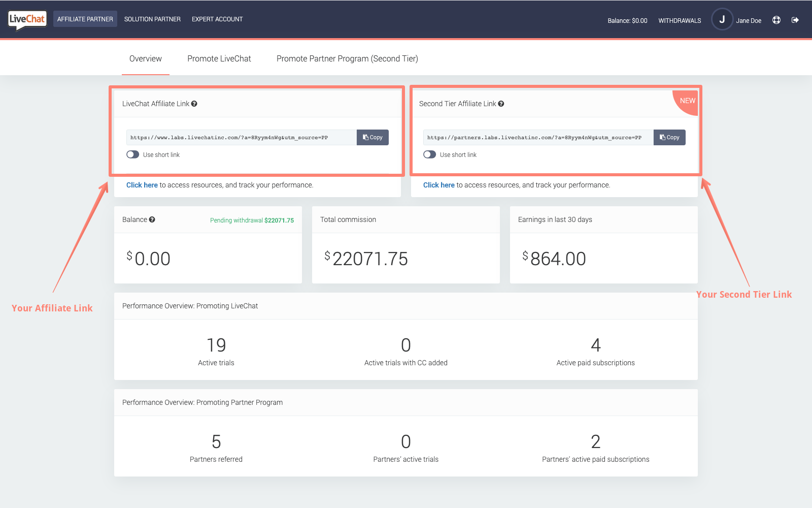Click here link under Second Tier Affiliate Link
This screenshot has height=508, width=812.
point(439,185)
